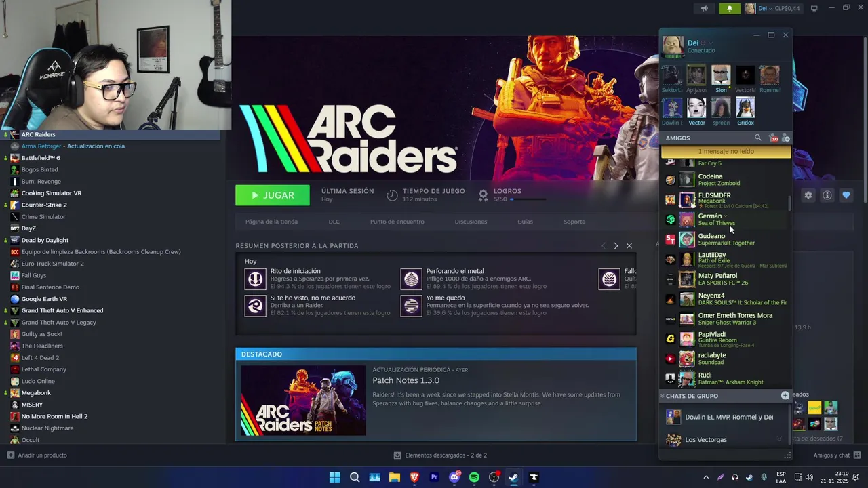This screenshot has width=868, height=488.
Task: Click the friends list scrollbar
Action: click(789, 203)
